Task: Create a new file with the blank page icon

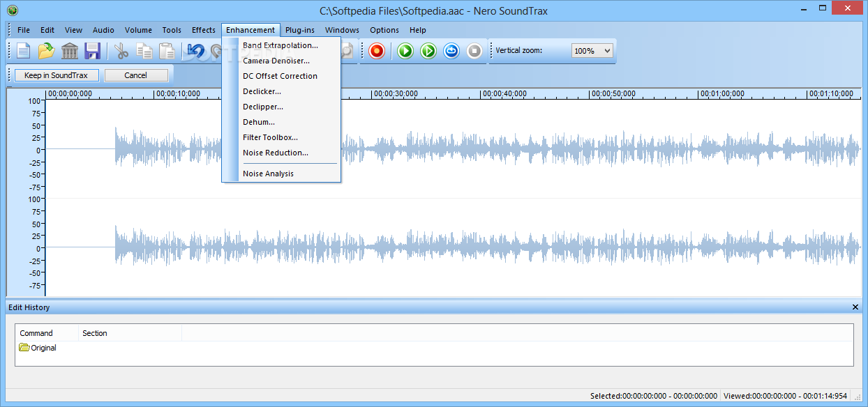Action: coord(24,51)
